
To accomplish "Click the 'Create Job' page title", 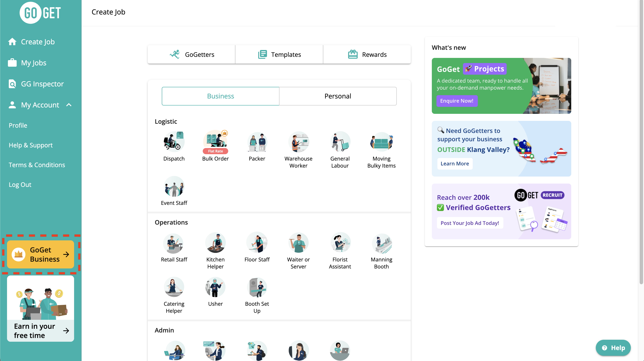I will click(x=108, y=12).
